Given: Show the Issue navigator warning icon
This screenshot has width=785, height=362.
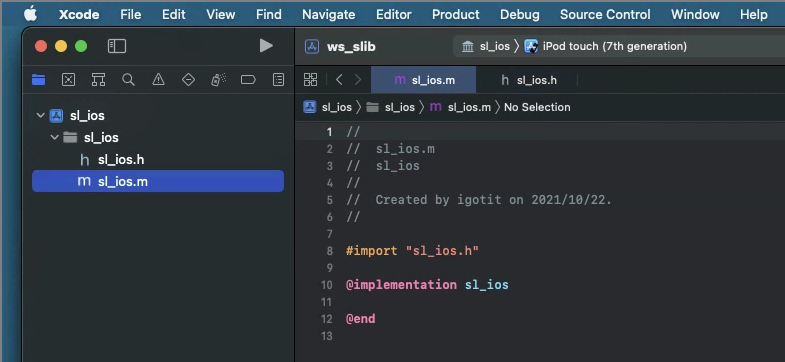Looking at the screenshot, I should point(158,79).
